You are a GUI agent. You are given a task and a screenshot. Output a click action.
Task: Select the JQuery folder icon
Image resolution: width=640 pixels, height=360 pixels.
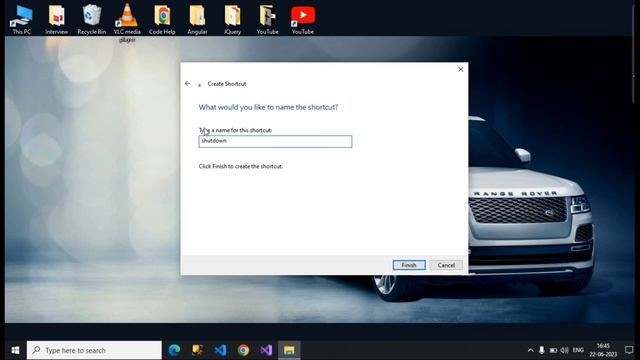pos(232,19)
